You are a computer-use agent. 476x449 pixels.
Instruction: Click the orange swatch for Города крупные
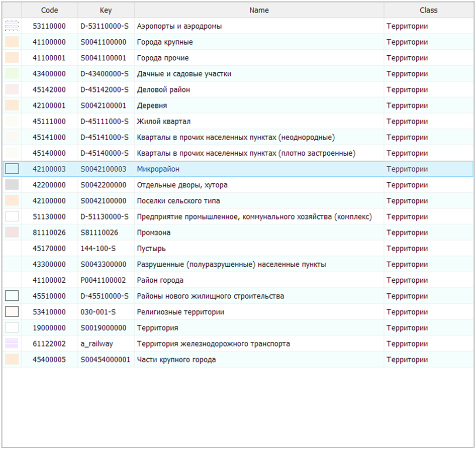click(12, 42)
